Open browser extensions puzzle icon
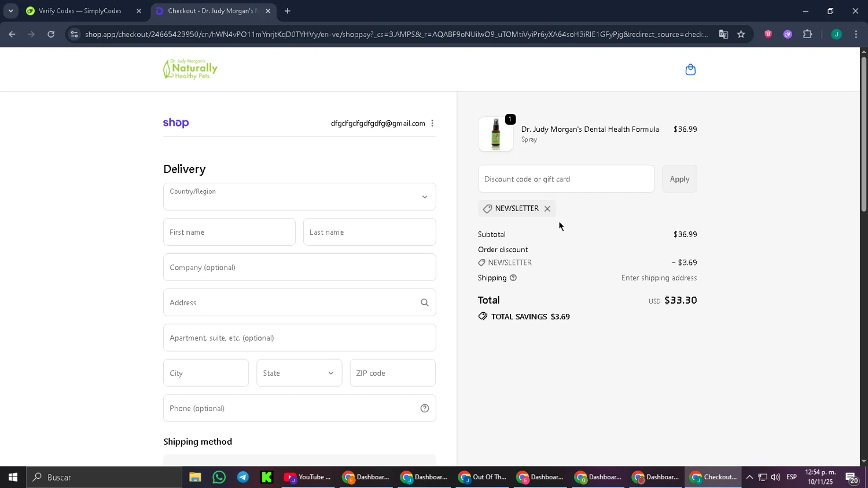Image resolution: width=868 pixels, height=488 pixels. tap(807, 34)
